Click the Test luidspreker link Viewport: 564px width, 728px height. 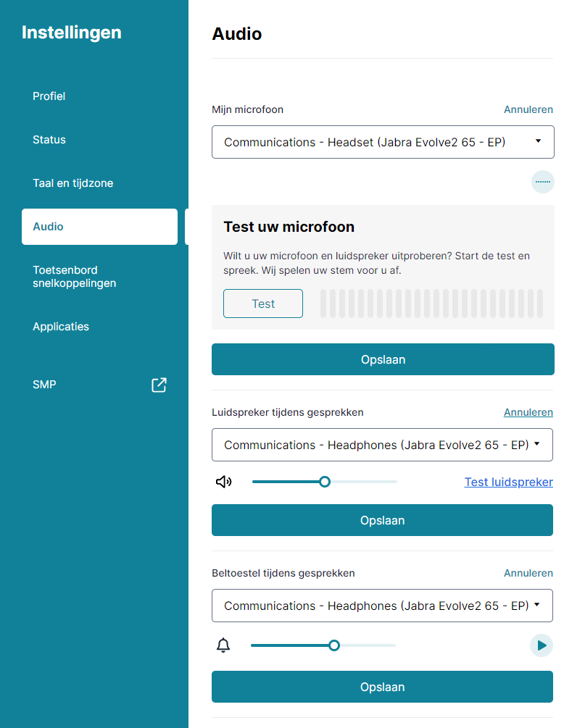coord(508,482)
